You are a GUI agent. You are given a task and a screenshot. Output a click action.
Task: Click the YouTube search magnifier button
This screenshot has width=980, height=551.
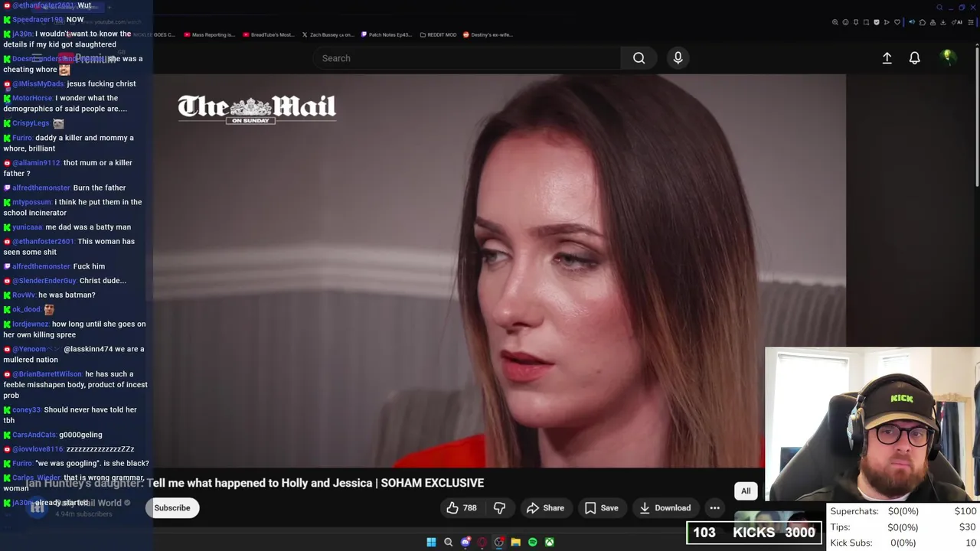[x=639, y=58]
